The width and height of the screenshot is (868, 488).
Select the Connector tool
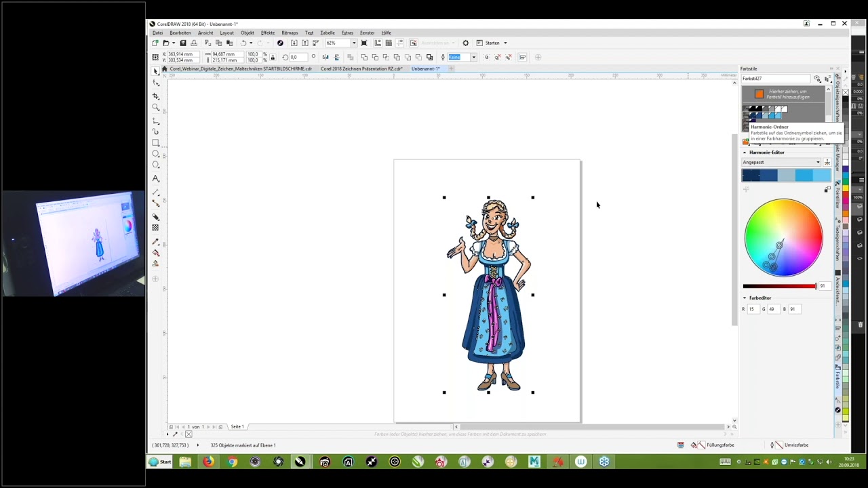pos(155,203)
